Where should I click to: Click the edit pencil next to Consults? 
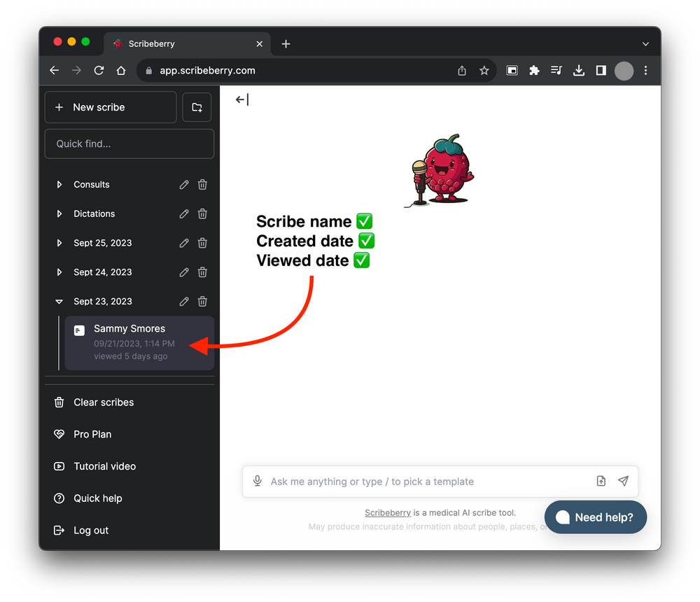tap(183, 184)
